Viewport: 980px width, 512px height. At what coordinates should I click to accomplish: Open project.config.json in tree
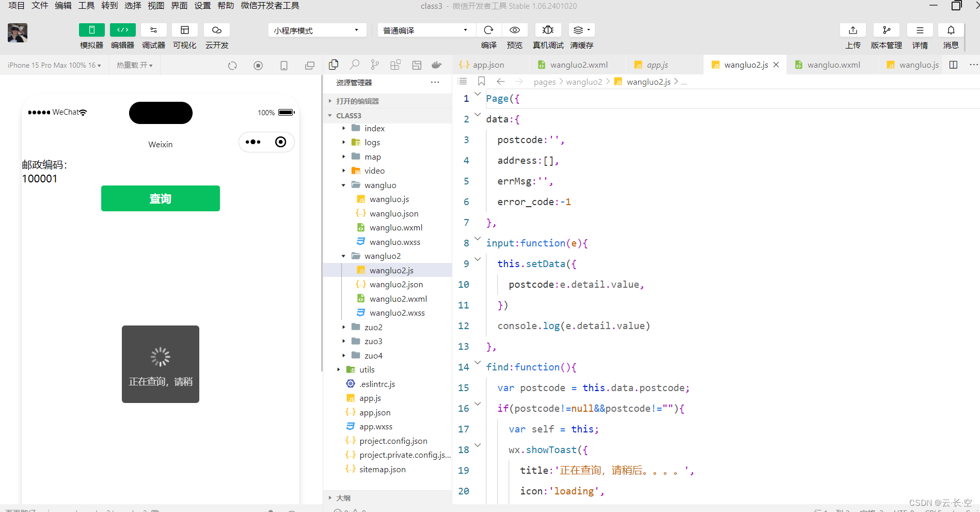(393, 441)
